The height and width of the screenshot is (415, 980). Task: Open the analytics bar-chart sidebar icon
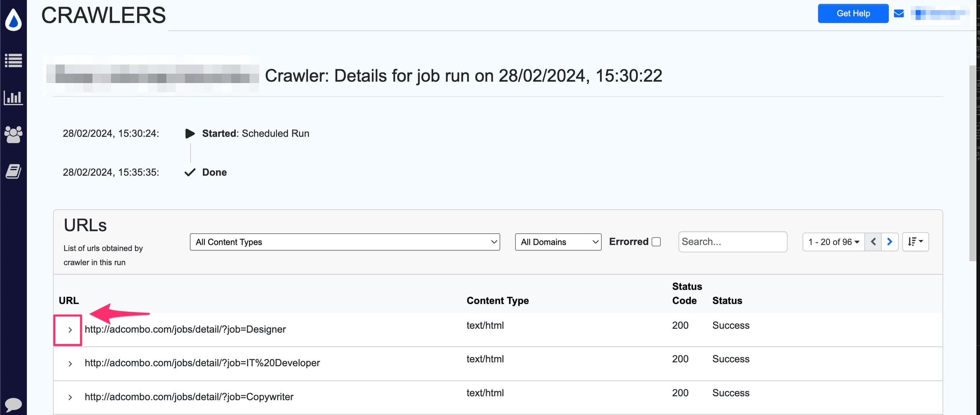(x=13, y=97)
